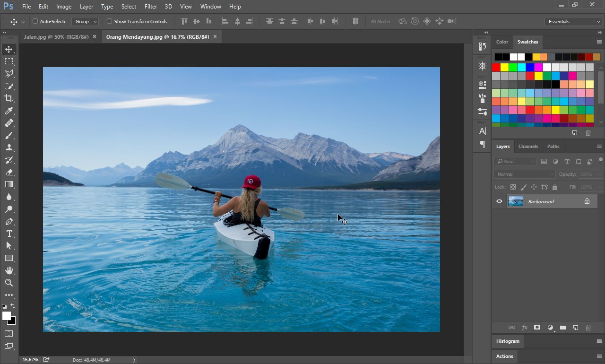Open the Layers panel menu
This screenshot has width=605, height=364.
point(599,147)
